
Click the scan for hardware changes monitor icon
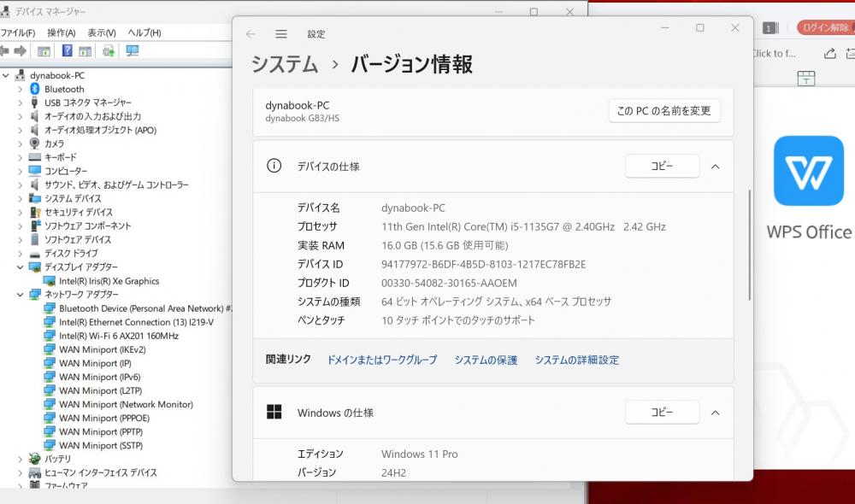133,50
